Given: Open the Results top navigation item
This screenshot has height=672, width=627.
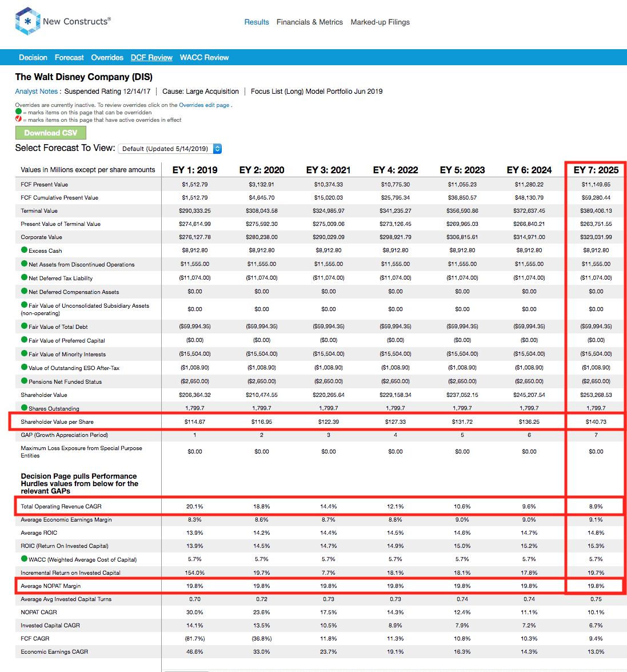Looking at the screenshot, I should coord(257,22).
